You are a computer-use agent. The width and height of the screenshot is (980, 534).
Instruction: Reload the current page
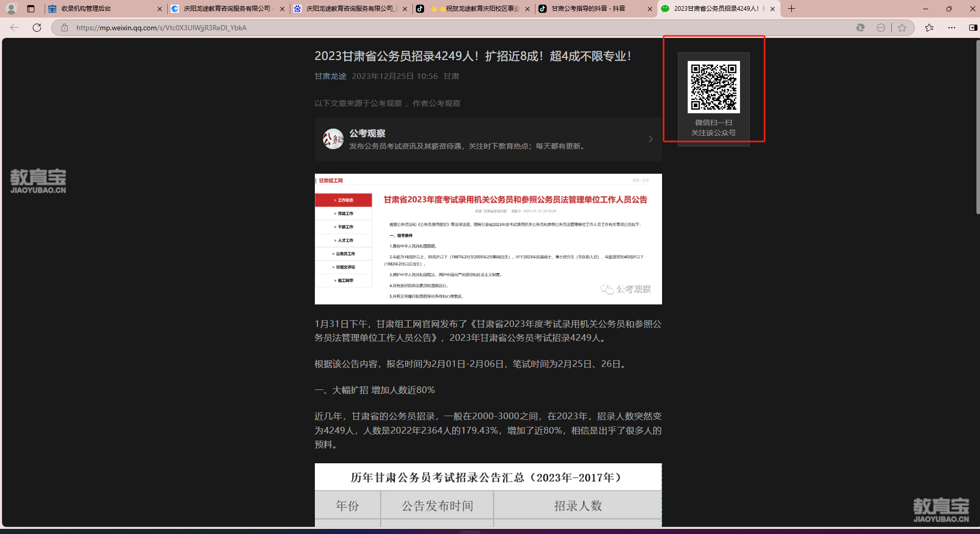click(x=37, y=28)
